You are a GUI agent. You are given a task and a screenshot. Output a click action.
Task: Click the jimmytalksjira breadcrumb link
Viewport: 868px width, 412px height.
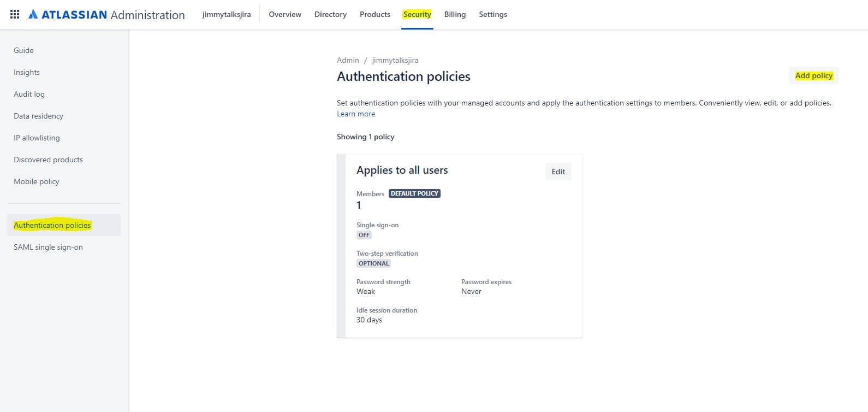pyautogui.click(x=395, y=60)
